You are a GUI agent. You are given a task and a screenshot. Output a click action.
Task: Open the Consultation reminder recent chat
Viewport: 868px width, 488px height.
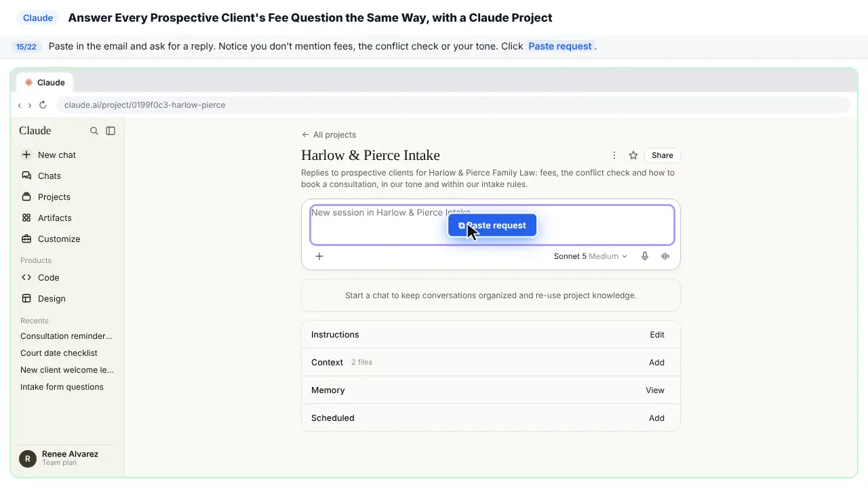tap(66, 335)
